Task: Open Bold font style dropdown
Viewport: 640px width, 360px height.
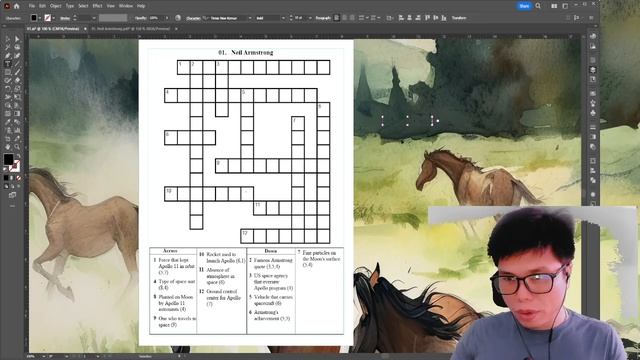Action: [x=283, y=18]
